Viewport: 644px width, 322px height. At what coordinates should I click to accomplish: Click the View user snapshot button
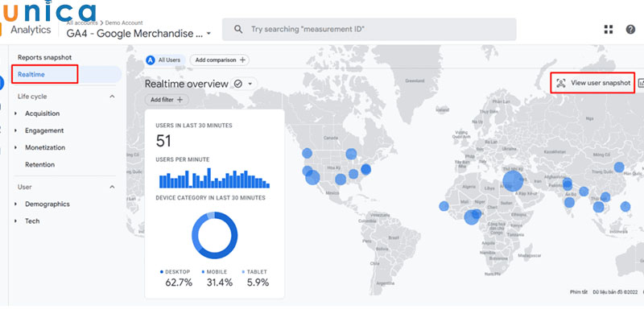click(x=599, y=83)
